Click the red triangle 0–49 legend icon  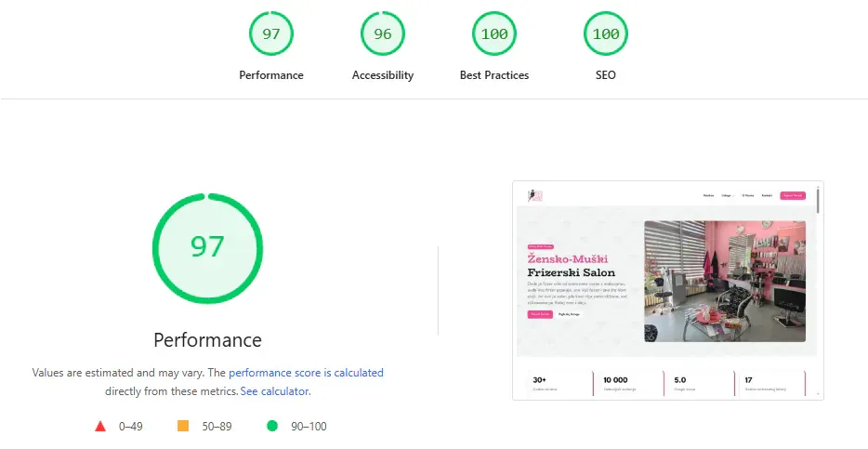coord(100,426)
